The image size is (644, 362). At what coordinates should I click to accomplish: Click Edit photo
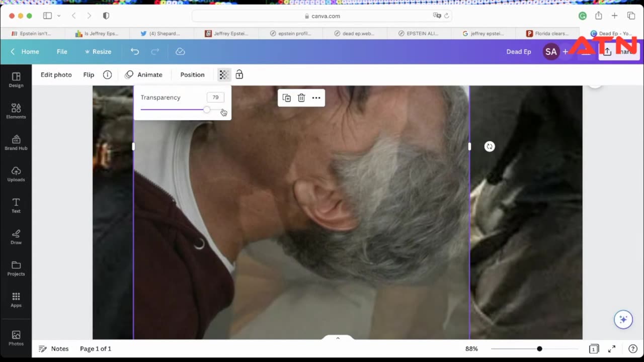[56, 74]
